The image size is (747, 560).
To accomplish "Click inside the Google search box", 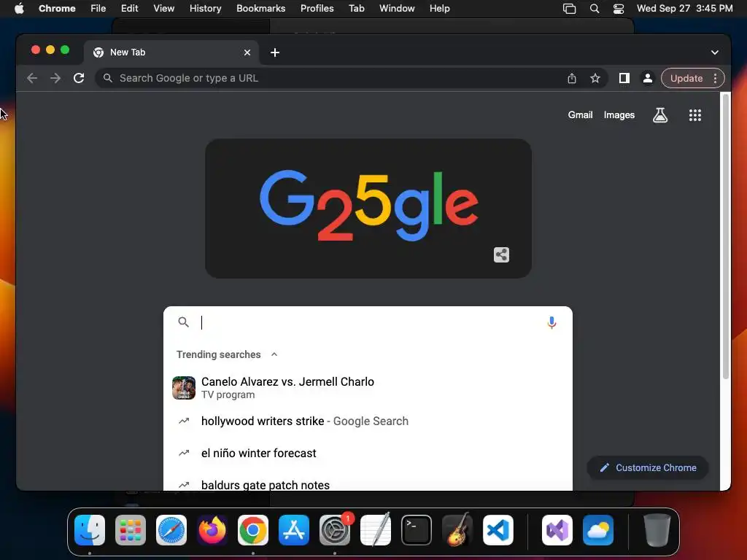I will click(x=368, y=323).
